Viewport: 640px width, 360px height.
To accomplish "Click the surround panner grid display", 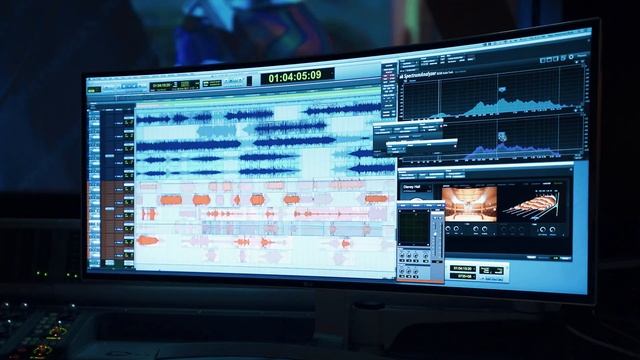I will [414, 228].
